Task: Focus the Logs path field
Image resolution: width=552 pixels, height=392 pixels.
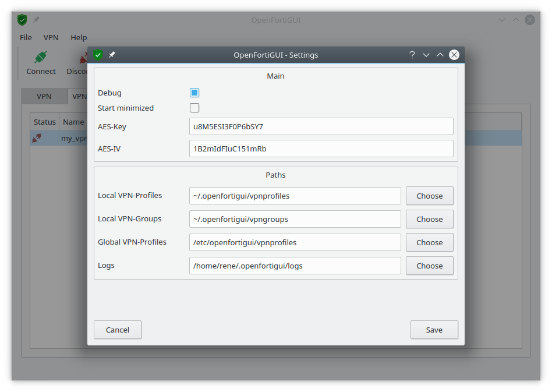Action: pyautogui.click(x=295, y=266)
